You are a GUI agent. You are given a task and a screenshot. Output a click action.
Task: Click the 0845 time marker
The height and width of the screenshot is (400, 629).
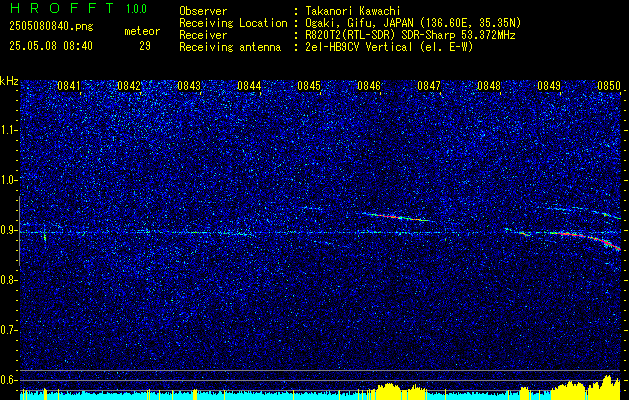(309, 86)
